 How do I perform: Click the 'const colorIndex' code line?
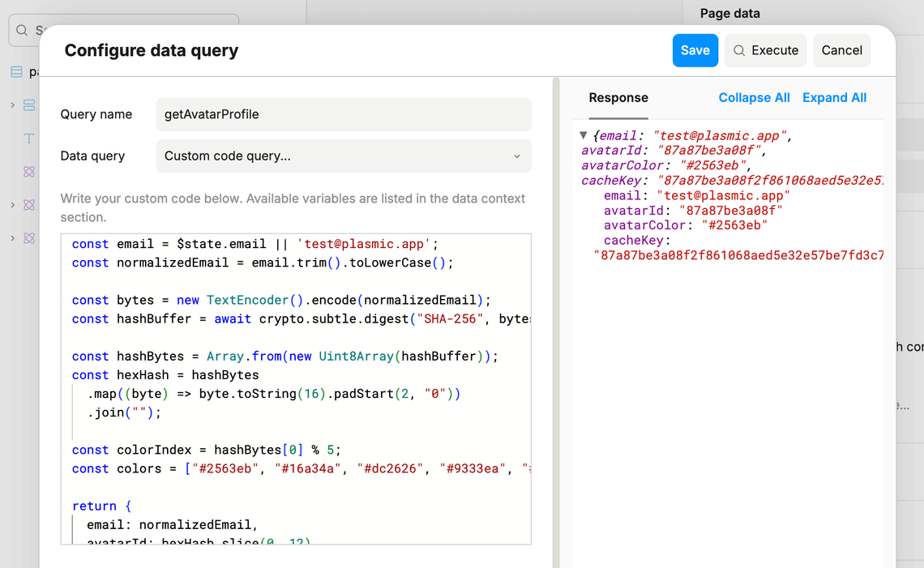click(206, 451)
